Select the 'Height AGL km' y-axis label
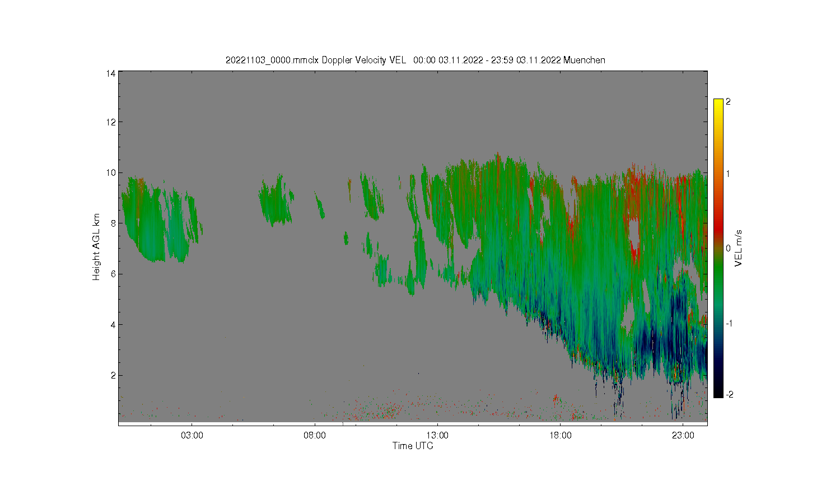840x504 pixels. click(96, 247)
